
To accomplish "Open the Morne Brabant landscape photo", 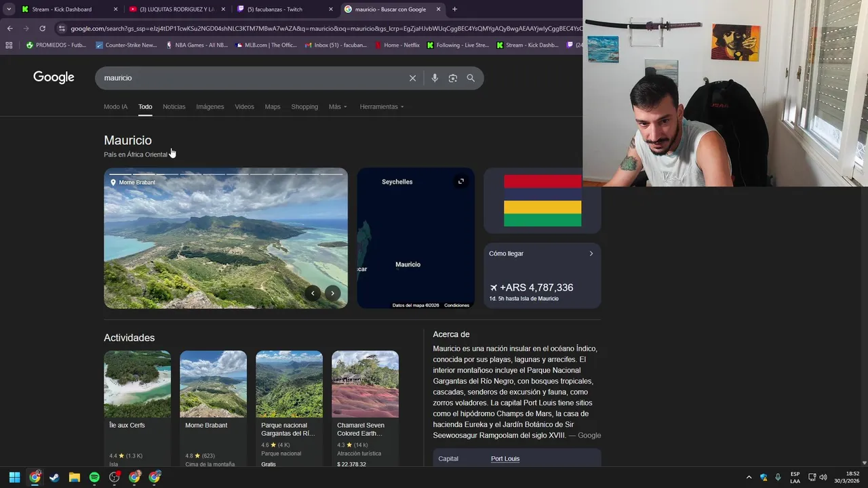I will (x=226, y=238).
